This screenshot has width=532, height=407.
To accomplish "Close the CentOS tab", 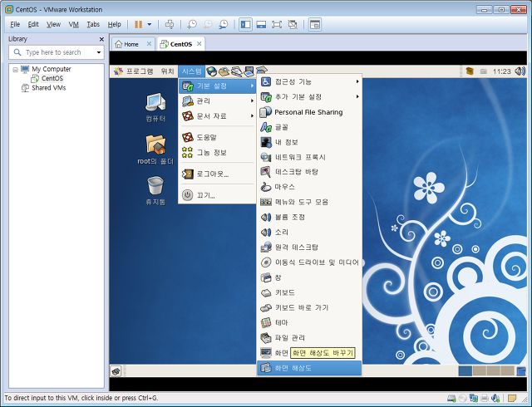I will click(x=199, y=44).
